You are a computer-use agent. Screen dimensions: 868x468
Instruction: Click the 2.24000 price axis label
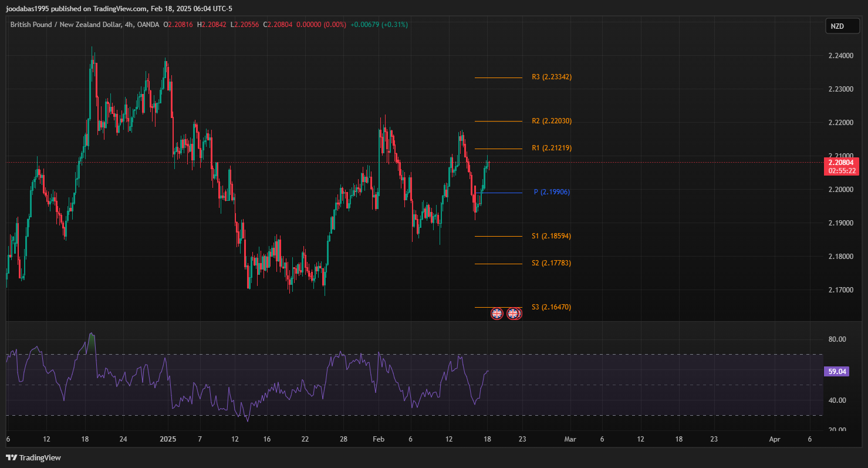click(x=840, y=56)
